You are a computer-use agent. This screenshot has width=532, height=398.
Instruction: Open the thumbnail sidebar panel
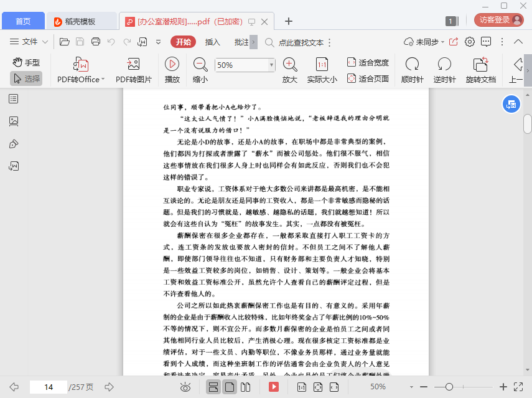(x=14, y=121)
